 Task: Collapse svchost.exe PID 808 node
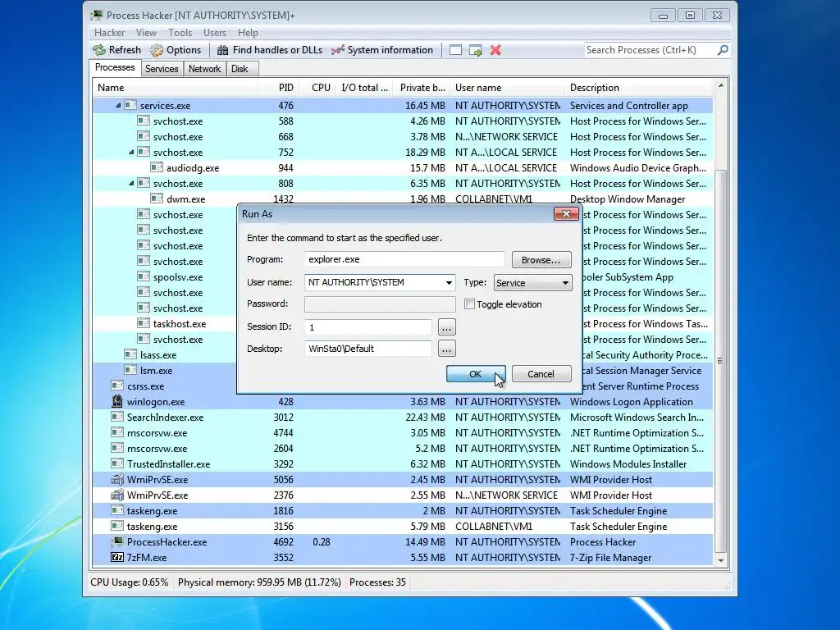[131, 183]
